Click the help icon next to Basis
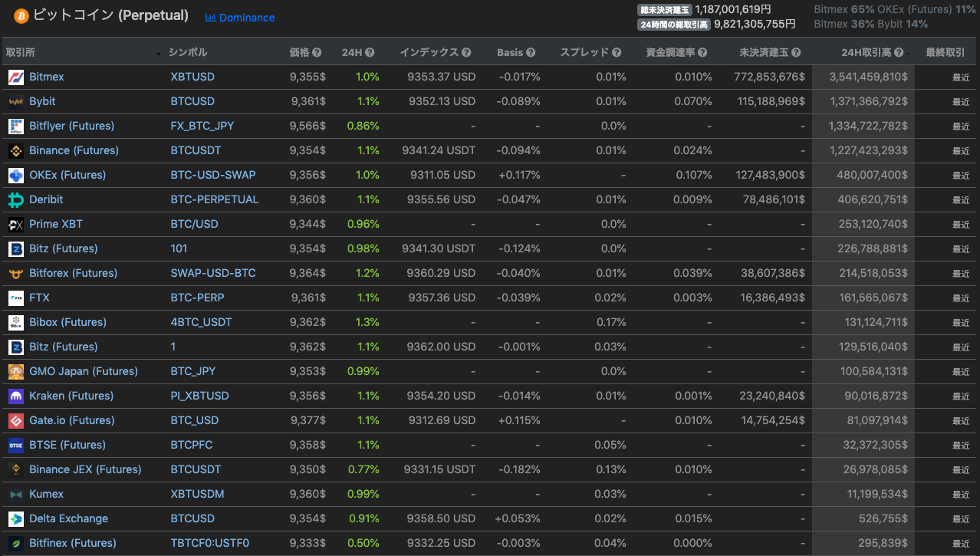Image resolution: width=980 pixels, height=556 pixels. pos(531,53)
